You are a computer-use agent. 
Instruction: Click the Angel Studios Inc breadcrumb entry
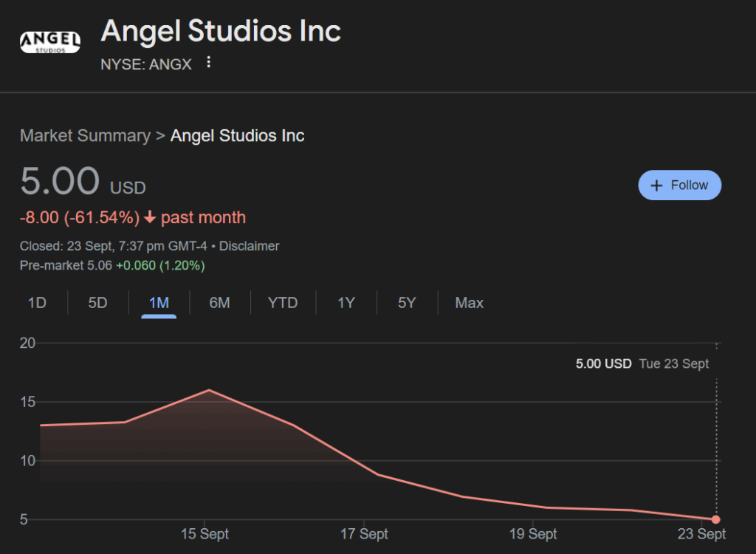coord(237,135)
